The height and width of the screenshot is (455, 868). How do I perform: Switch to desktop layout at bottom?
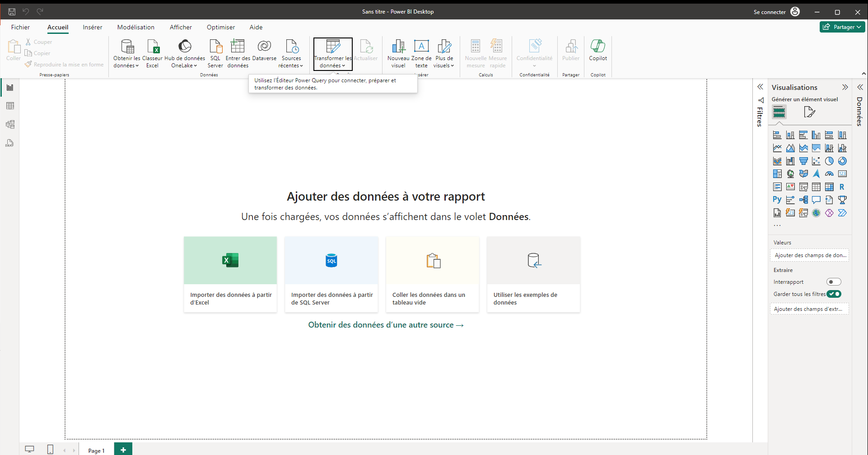click(29, 449)
